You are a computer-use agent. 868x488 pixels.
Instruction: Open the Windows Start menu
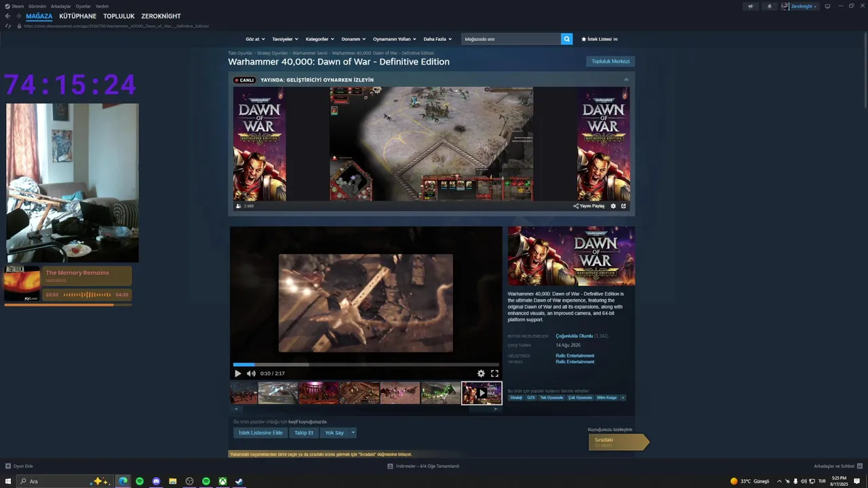8,481
